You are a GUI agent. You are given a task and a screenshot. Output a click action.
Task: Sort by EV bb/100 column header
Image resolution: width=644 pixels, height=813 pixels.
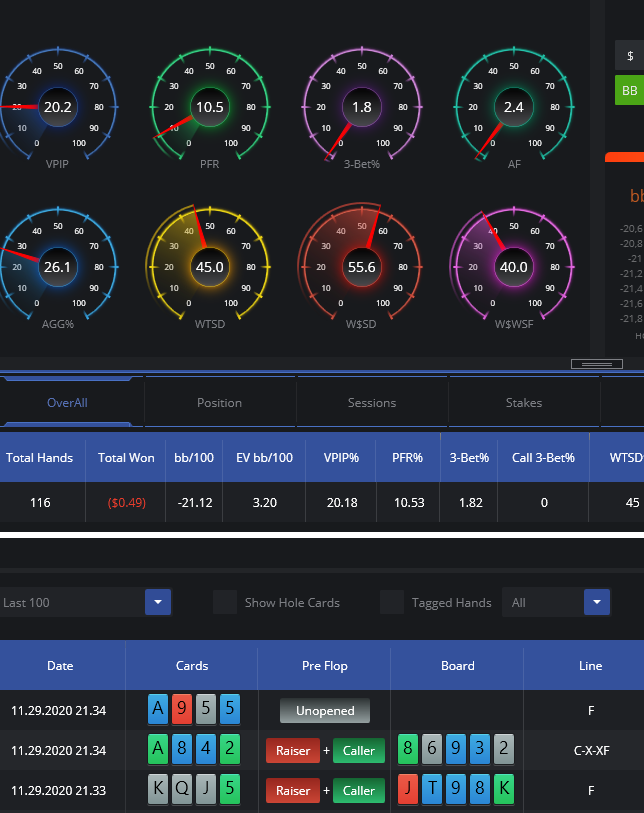click(264, 458)
